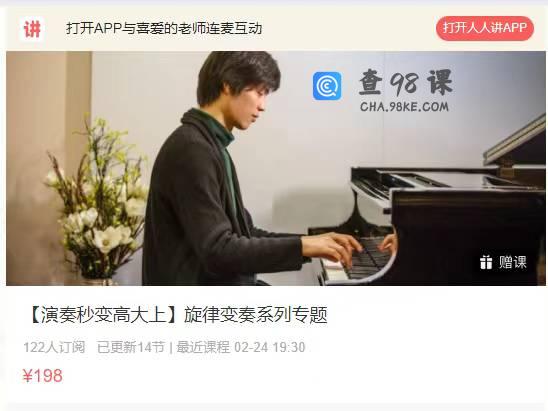The image size is (548, 411).
Task: Click the pianist's face in the cover photo
Action: coord(247,105)
